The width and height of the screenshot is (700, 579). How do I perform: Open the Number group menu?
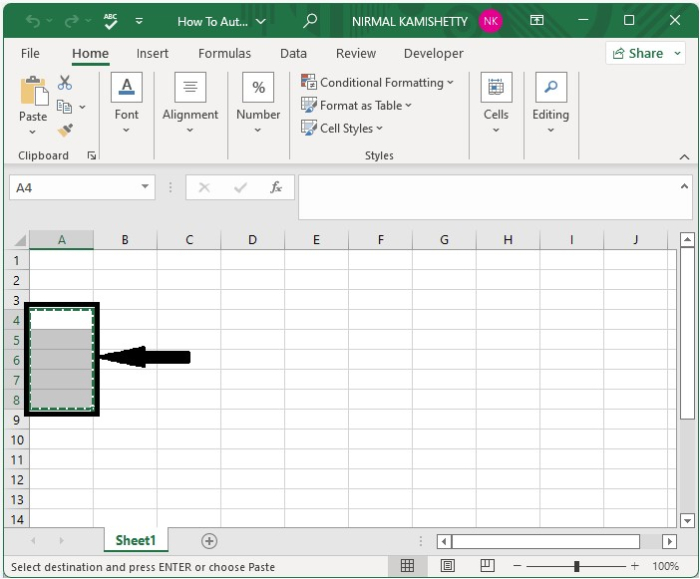(x=258, y=103)
